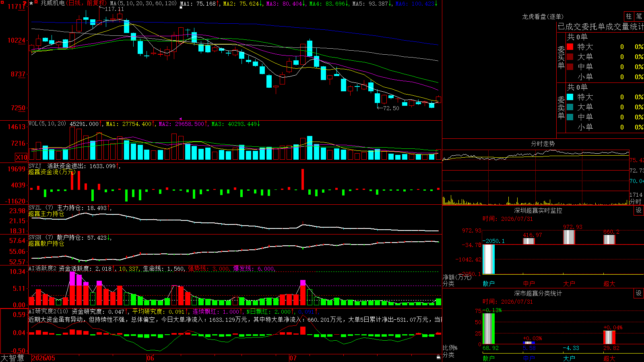Select the red 特大 swatch under 委买单

570,47
